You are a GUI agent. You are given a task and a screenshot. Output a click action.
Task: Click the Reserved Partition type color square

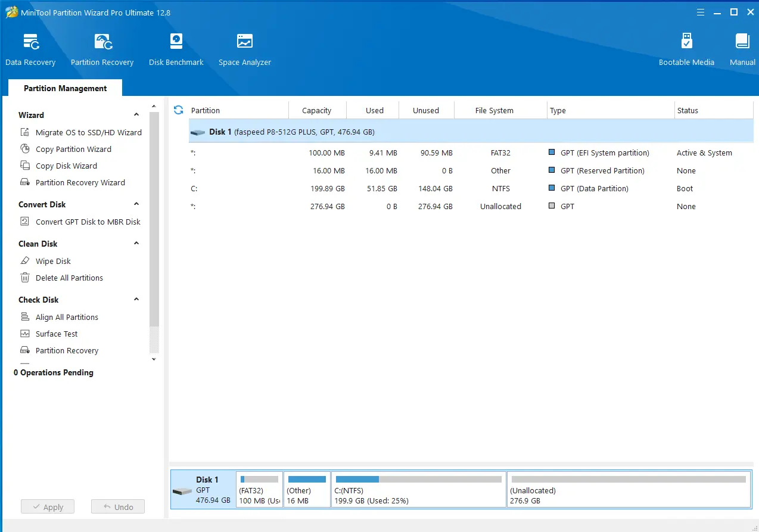(552, 170)
